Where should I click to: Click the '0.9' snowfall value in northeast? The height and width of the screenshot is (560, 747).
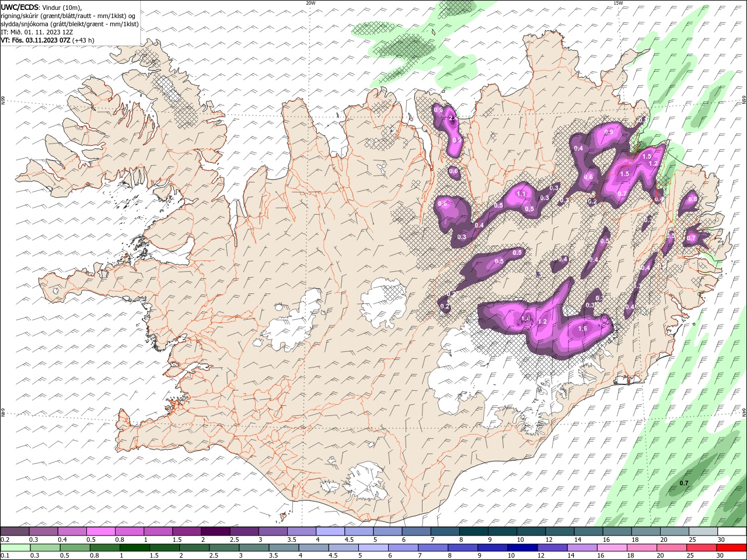(x=609, y=132)
